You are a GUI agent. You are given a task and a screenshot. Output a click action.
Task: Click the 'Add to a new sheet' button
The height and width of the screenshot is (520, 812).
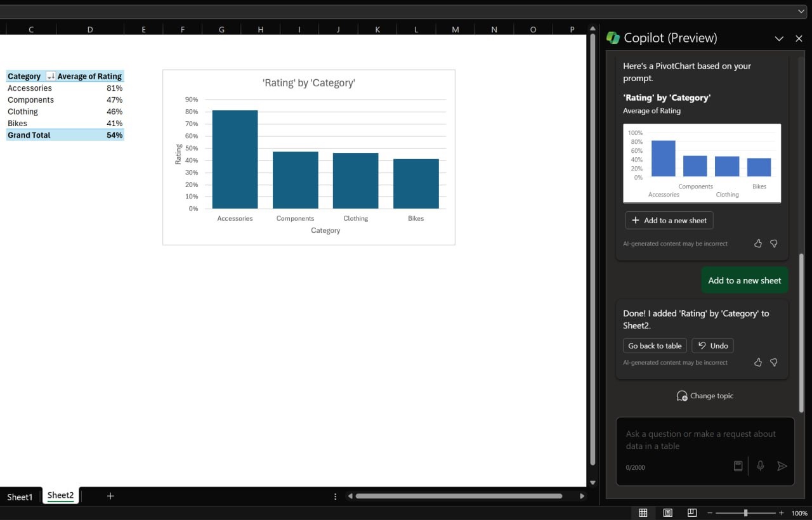[669, 220]
